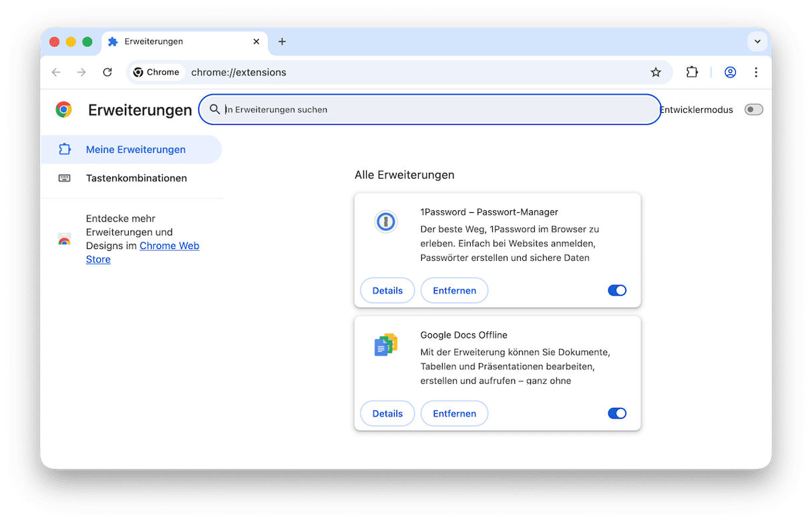Expand the tab search dropdown arrow

coord(757,41)
